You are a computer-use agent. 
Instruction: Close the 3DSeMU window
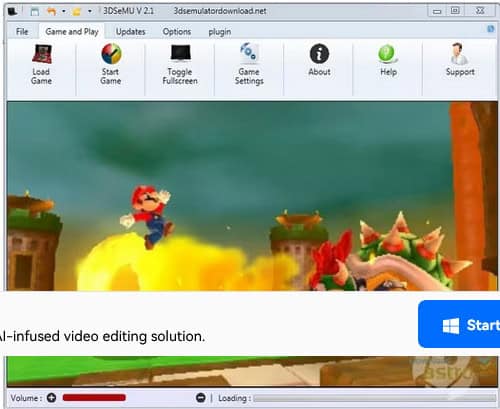(x=480, y=11)
